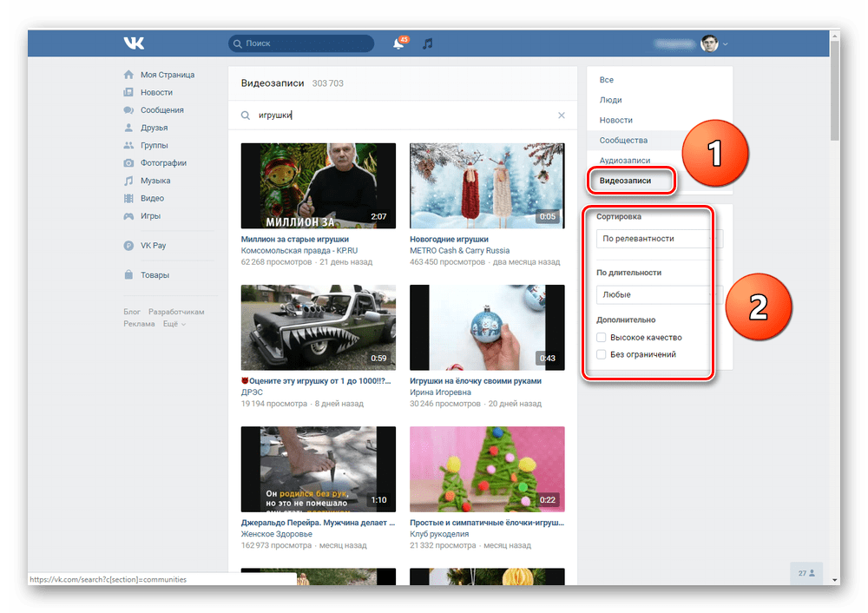Select the Новости search category
Viewport: 868px width, 613px height.
point(615,120)
